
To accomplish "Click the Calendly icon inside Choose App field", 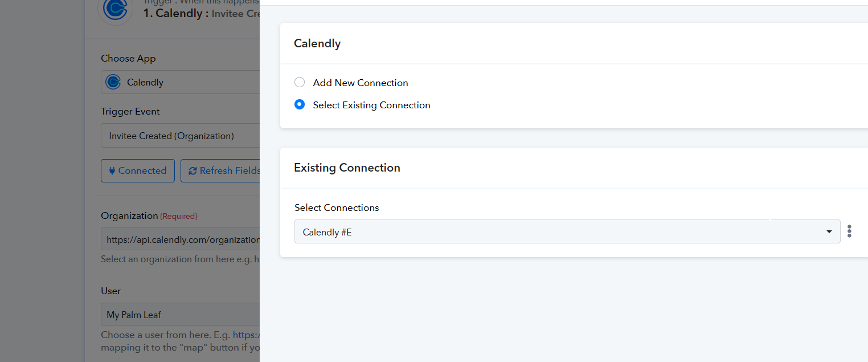I will point(113,82).
